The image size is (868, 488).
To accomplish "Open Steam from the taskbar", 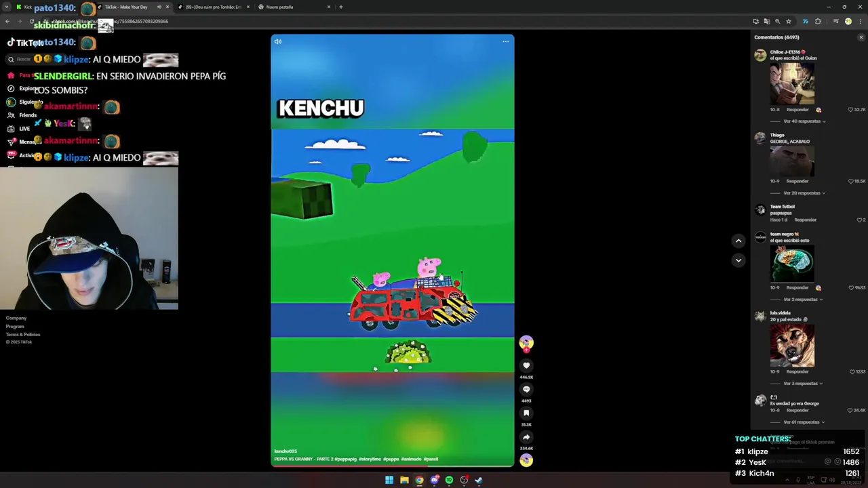I will [479, 480].
